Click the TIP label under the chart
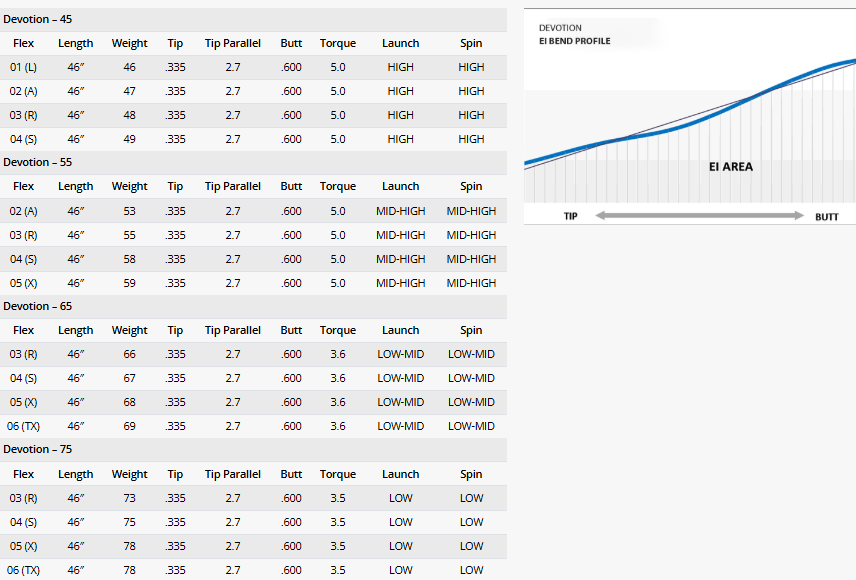This screenshot has width=856, height=580. coord(570,216)
